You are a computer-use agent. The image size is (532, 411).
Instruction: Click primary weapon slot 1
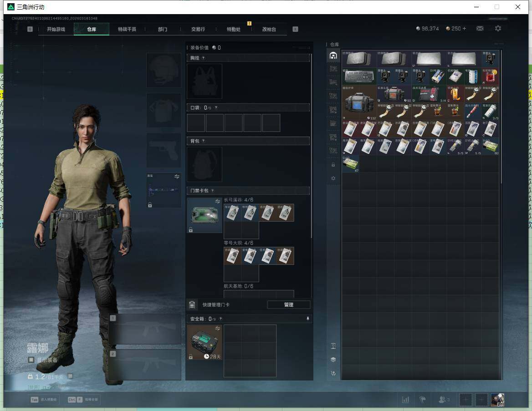tap(145, 329)
